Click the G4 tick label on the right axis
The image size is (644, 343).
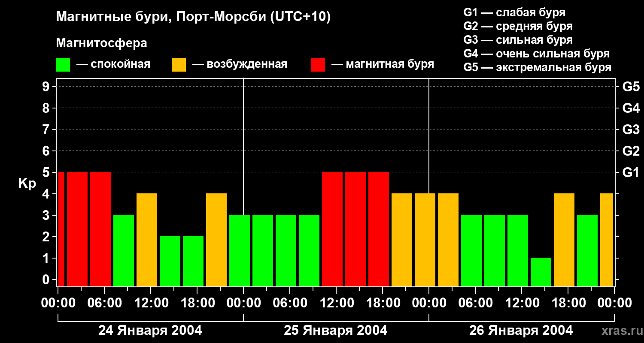pyautogui.click(x=631, y=108)
